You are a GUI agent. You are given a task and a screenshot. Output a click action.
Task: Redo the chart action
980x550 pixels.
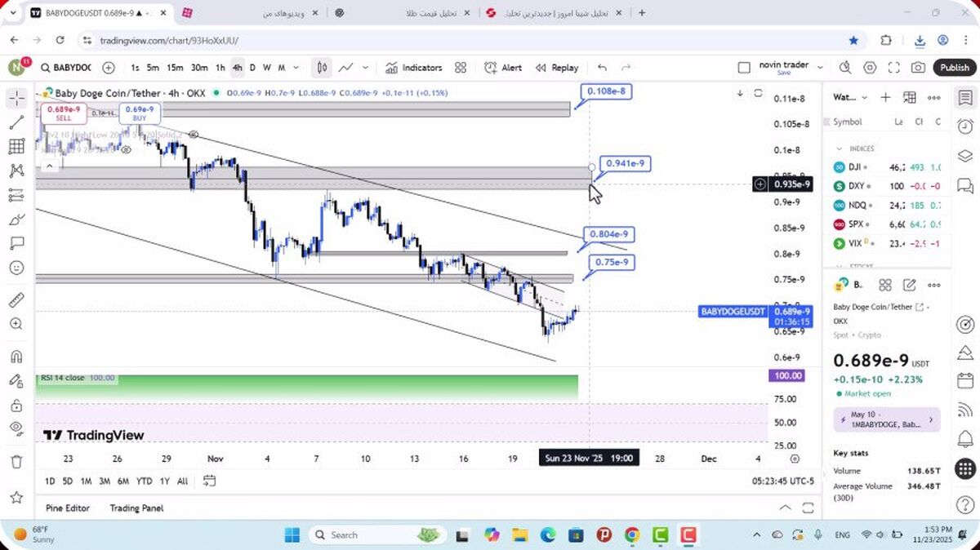coord(626,68)
